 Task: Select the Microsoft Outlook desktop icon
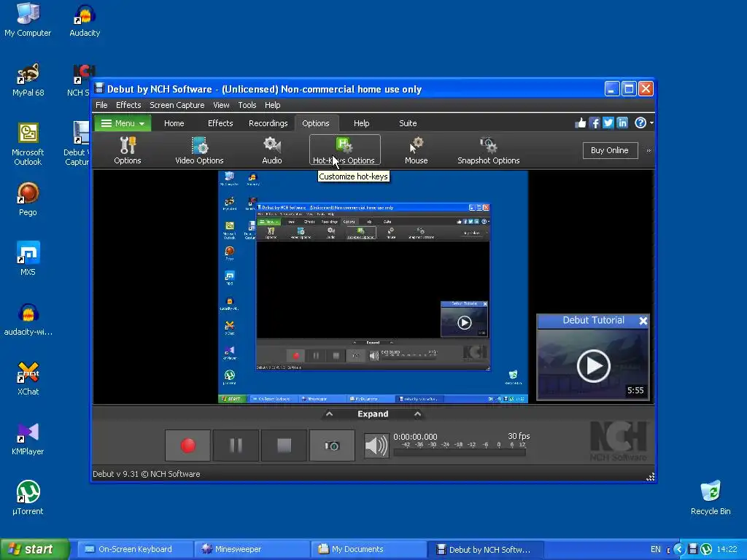tap(28, 144)
